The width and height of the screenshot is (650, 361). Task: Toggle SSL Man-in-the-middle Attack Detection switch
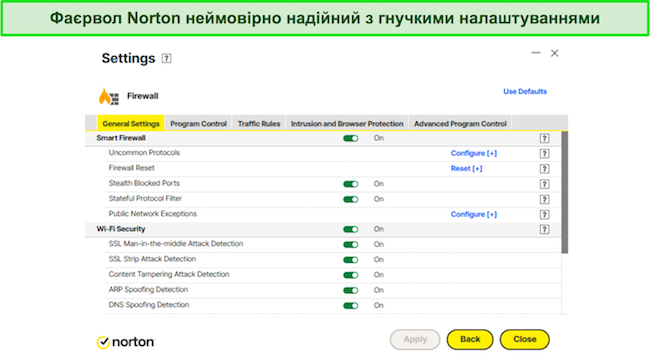[x=351, y=245]
